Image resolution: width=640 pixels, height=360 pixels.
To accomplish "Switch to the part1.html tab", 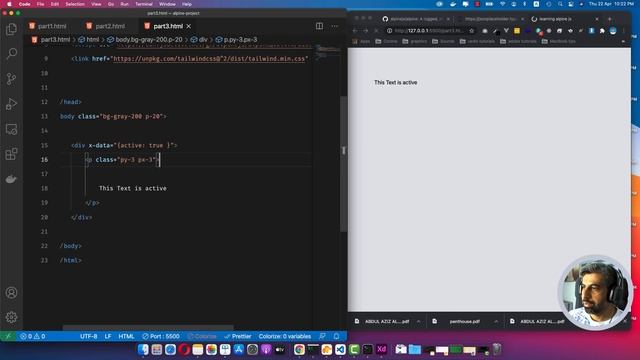I will pos(48,26).
